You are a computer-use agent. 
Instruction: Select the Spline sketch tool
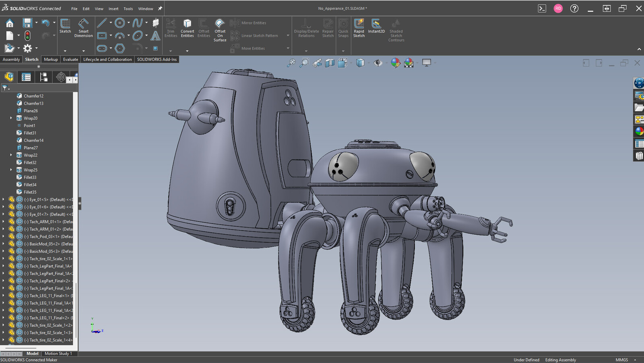[138, 23]
